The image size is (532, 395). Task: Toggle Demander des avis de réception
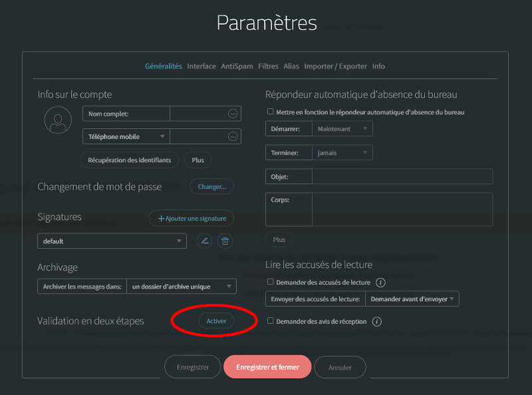270,321
